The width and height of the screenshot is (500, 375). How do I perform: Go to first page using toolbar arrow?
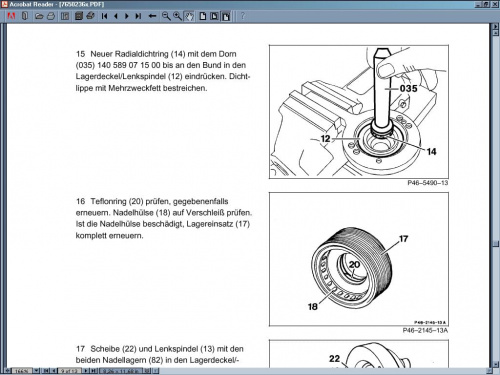(104, 16)
